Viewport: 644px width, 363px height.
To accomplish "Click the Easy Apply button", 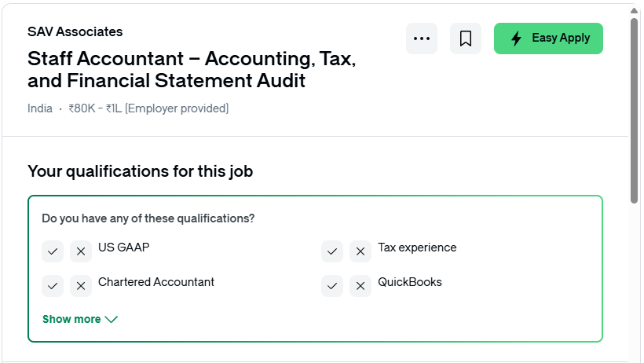I will tap(548, 38).
